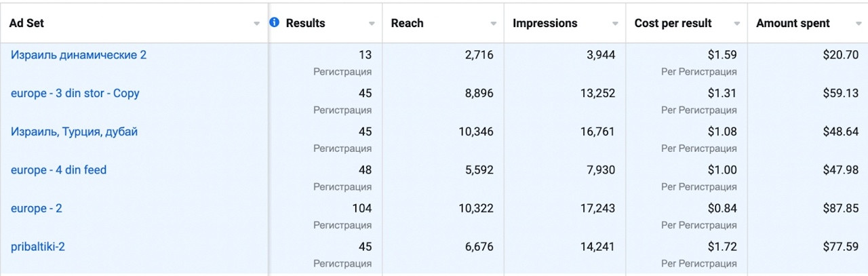Viewport: 868px width, 276px height.
Task: Open the europe - 3 din stor - Copy ad set
Action: (x=75, y=94)
